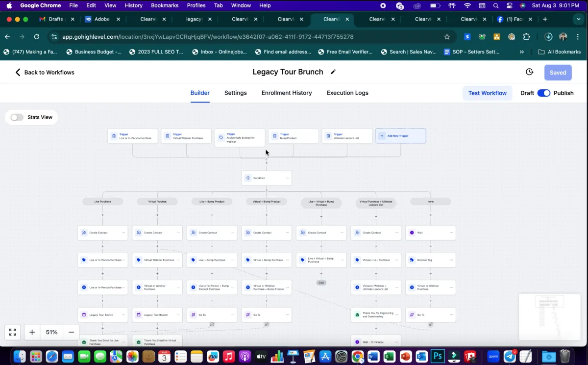
Task: Expand Chrome tab search dropdown arrow
Action: click(x=578, y=19)
